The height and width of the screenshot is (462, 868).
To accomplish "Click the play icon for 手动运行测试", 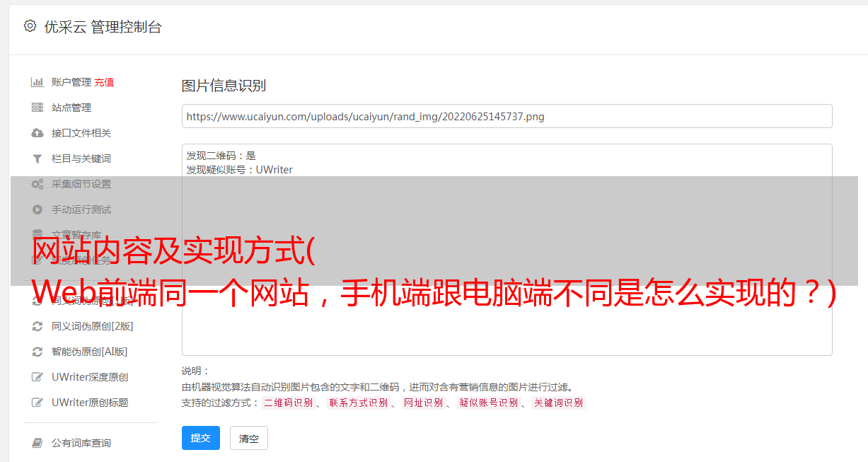I will click(37, 209).
